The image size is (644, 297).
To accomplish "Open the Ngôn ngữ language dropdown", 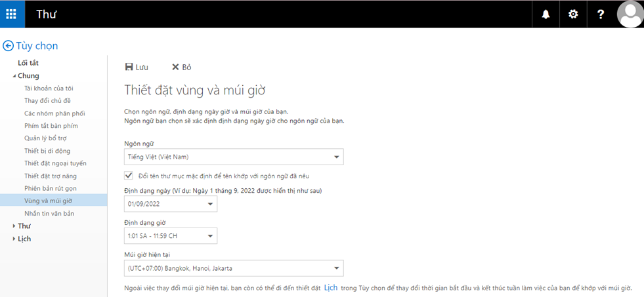I will click(234, 157).
